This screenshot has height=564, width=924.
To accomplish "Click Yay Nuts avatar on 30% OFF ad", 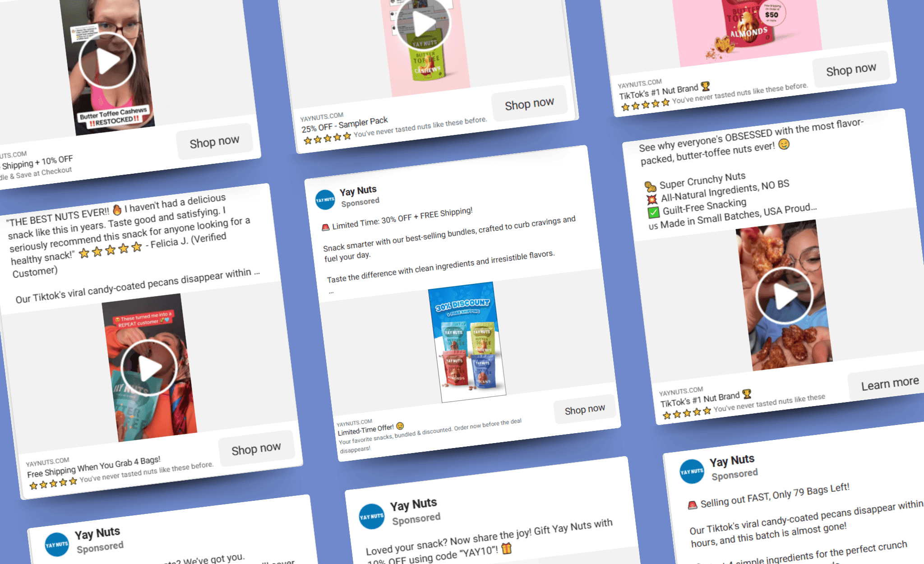I will pos(325,199).
